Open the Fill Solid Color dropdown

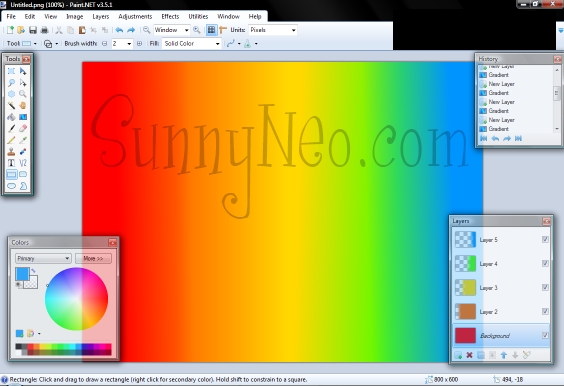point(191,44)
